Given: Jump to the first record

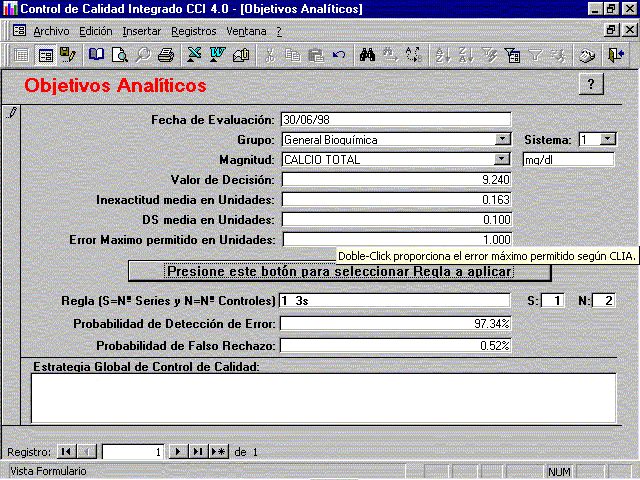Looking at the screenshot, I should coord(66,452).
